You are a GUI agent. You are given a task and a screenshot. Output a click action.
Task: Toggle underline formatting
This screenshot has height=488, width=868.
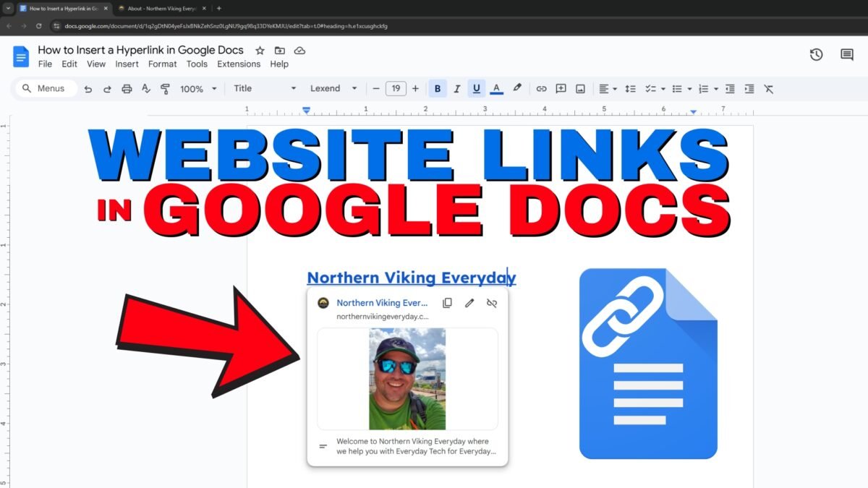point(476,89)
